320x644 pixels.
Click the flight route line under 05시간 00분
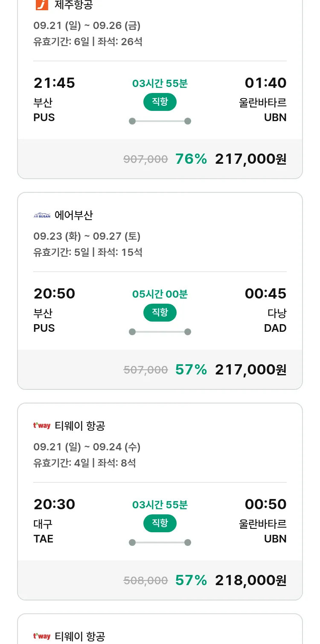(x=160, y=332)
